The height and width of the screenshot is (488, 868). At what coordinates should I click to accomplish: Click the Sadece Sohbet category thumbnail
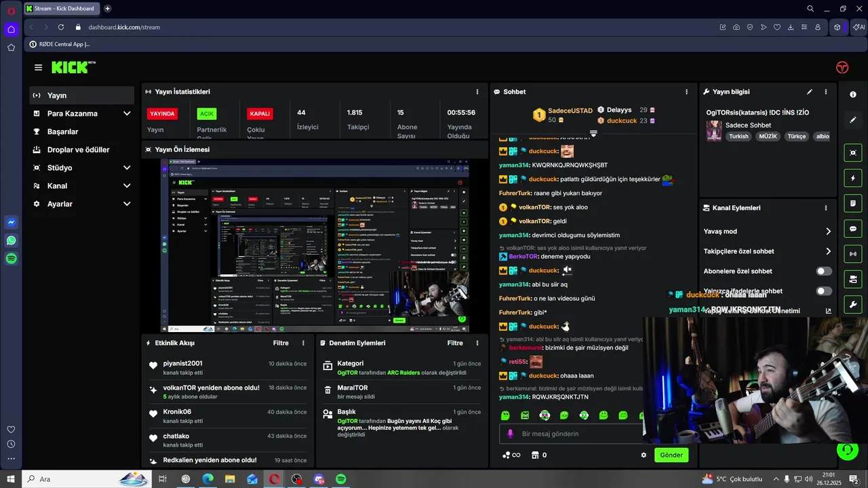click(714, 131)
